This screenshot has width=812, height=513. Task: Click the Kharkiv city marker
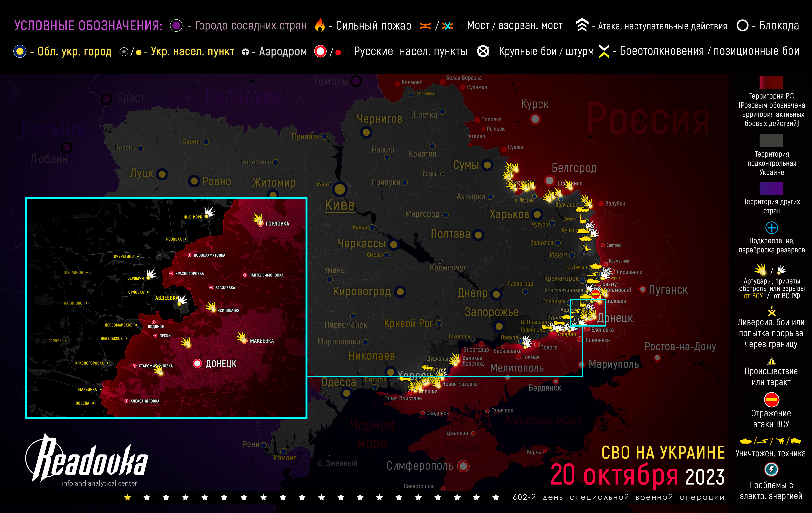tap(537, 214)
